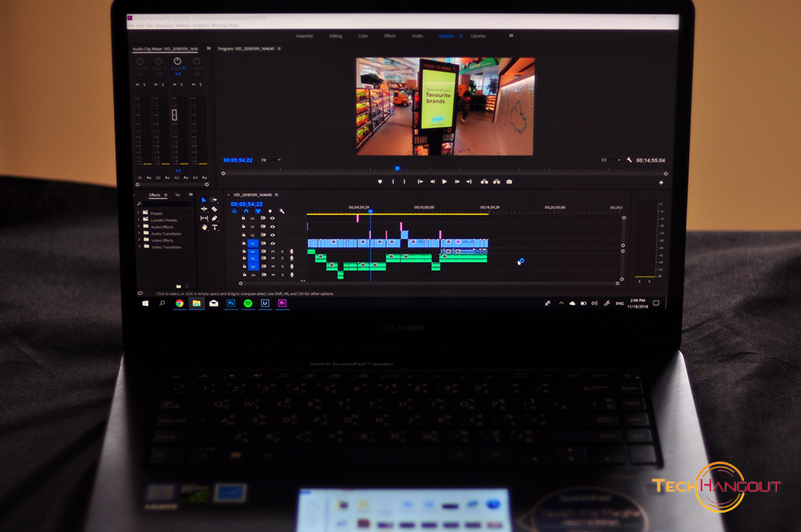
Task: Go to In point
Action: click(x=420, y=181)
